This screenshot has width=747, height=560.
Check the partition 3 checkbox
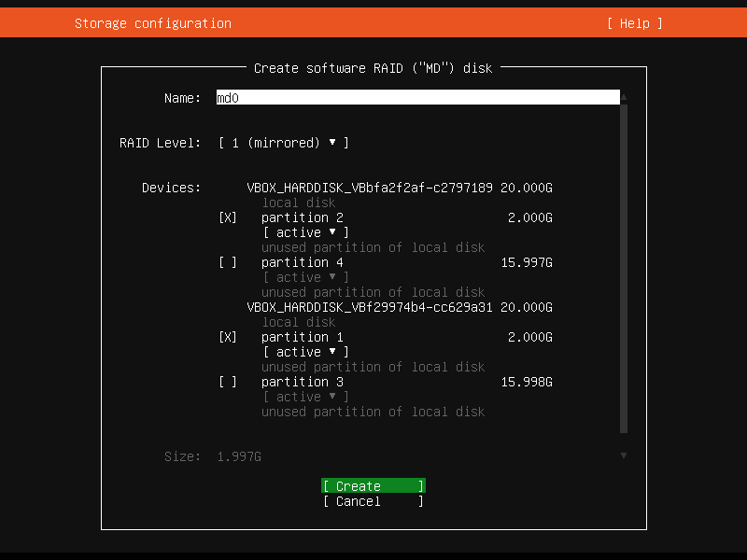[x=228, y=382]
